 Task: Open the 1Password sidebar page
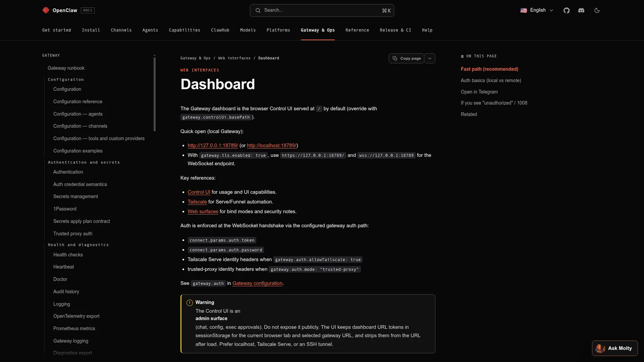click(x=65, y=209)
